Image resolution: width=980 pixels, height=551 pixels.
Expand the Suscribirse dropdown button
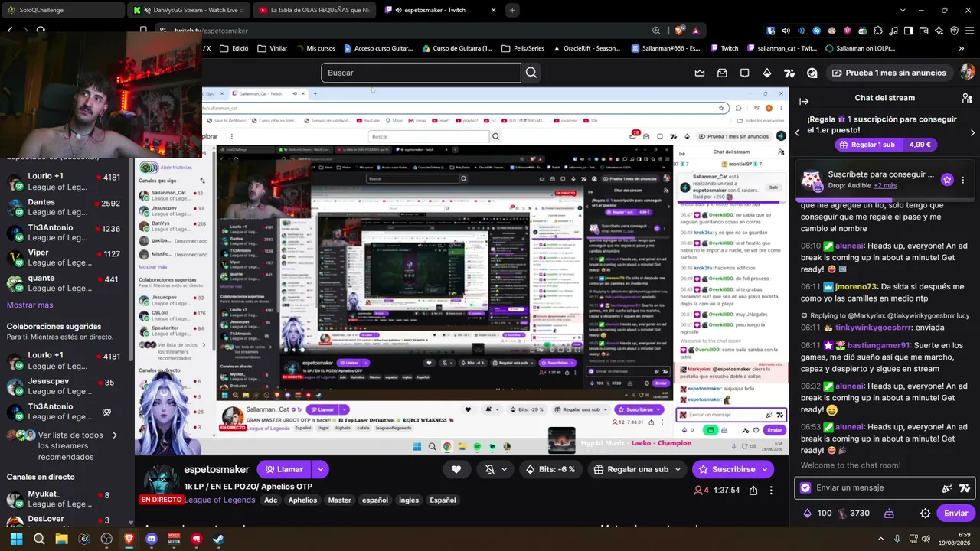point(765,469)
